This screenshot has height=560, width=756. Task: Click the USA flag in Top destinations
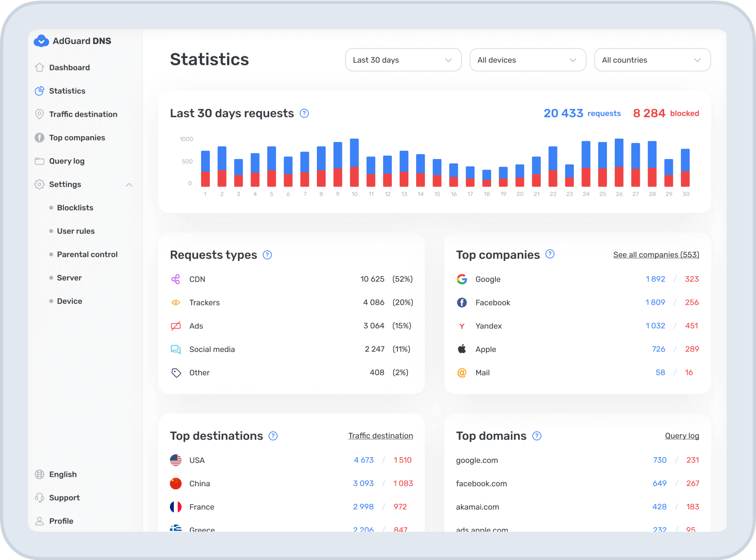tap(176, 460)
